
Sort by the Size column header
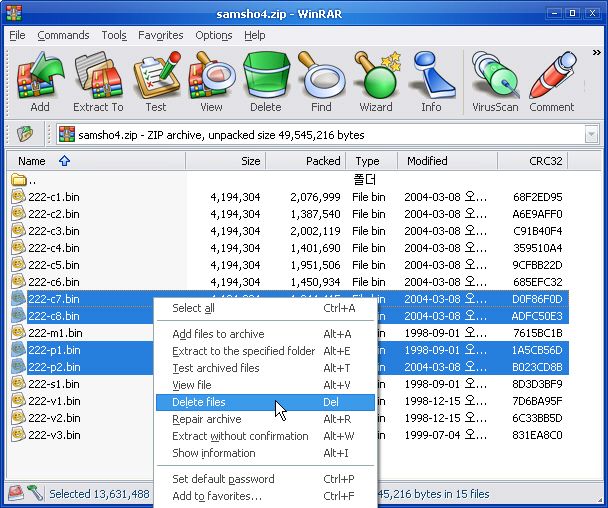(x=226, y=161)
